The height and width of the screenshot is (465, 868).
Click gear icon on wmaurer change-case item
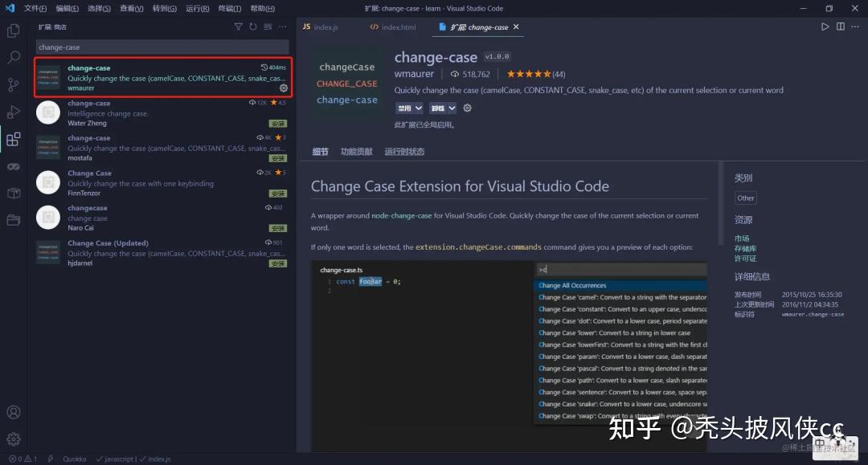tap(284, 88)
